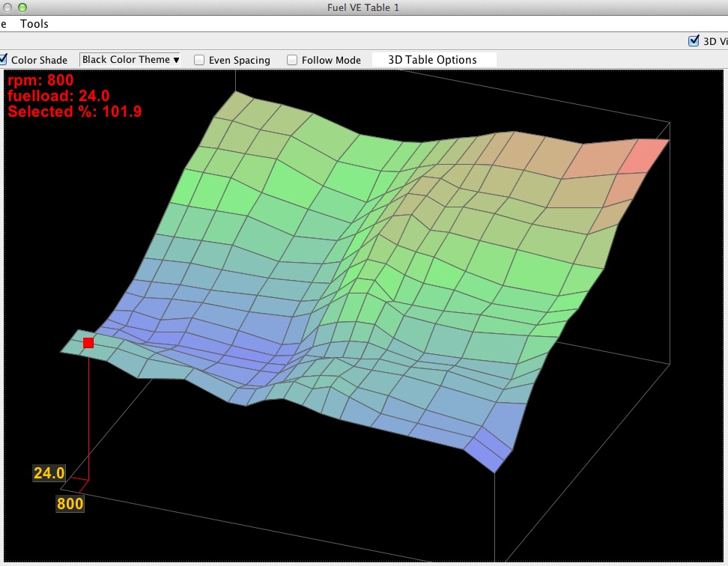Toggle the Color Shade checkbox
728x566 pixels.
4,60
